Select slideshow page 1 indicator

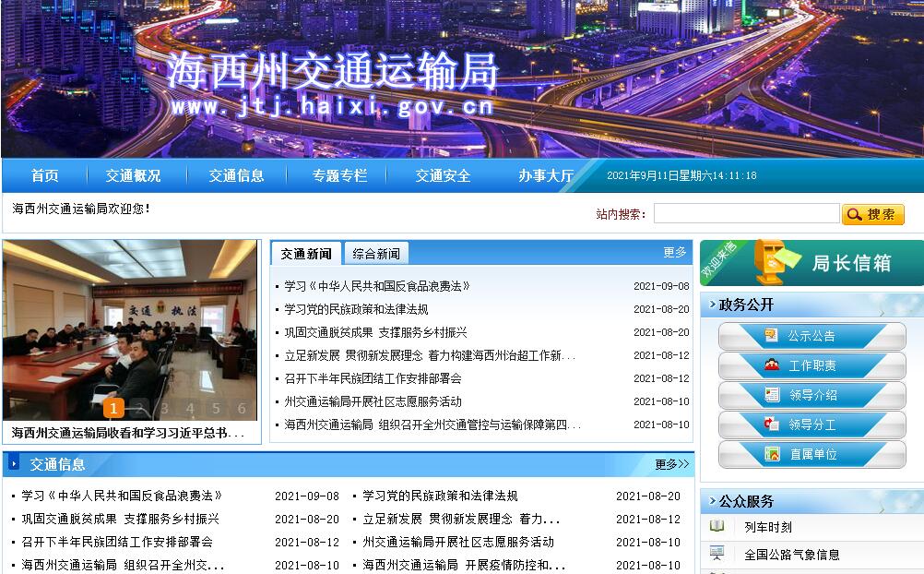(x=113, y=408)
